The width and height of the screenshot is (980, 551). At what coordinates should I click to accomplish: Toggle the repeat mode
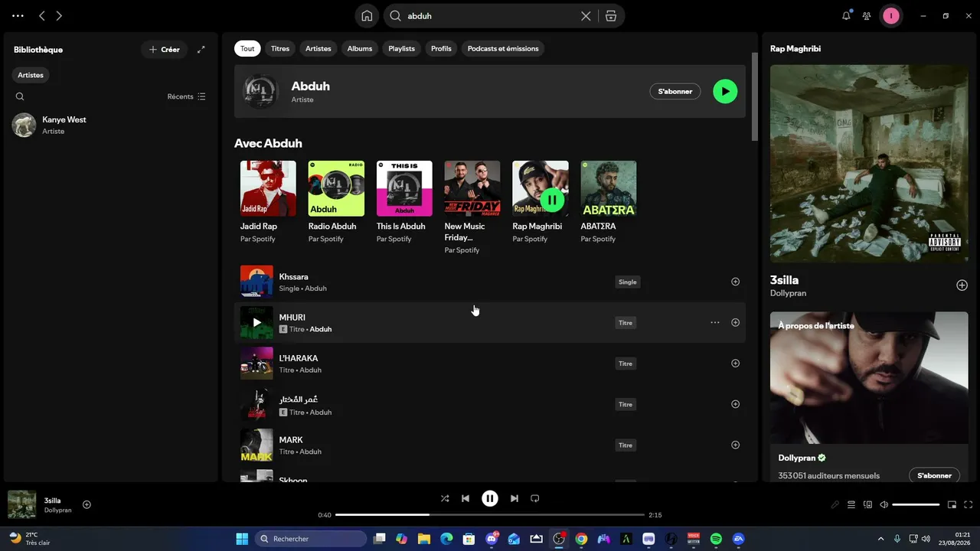[x=535, y=498]
